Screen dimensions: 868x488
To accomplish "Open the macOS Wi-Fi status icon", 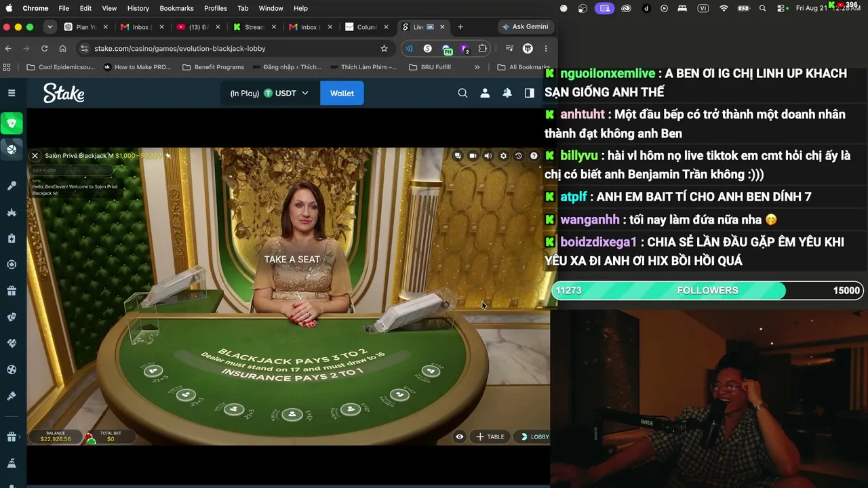I will (x=724, y=8).
